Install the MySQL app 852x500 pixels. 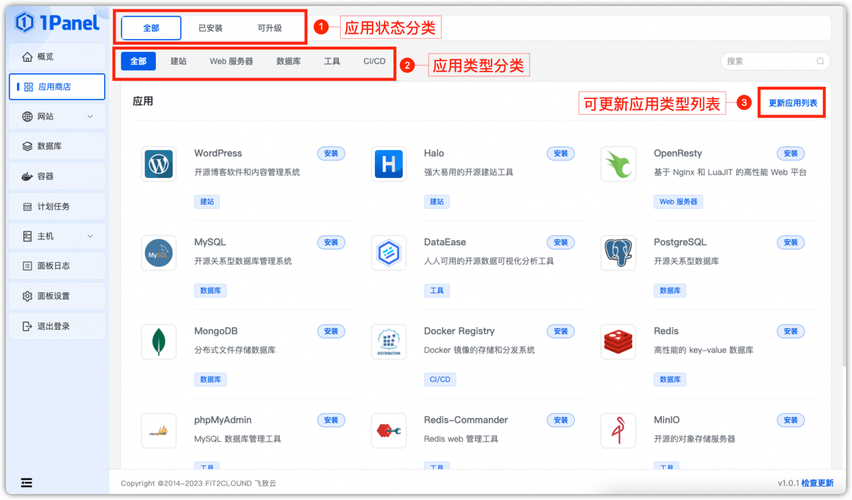pyautogui.click(x=331, y=242)
